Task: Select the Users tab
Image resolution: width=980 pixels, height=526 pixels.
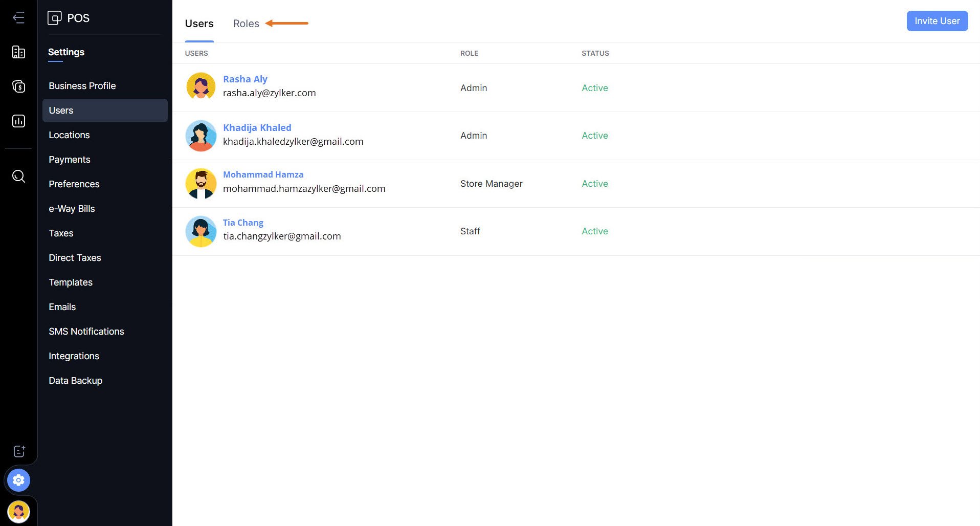Action: point(199,24)
